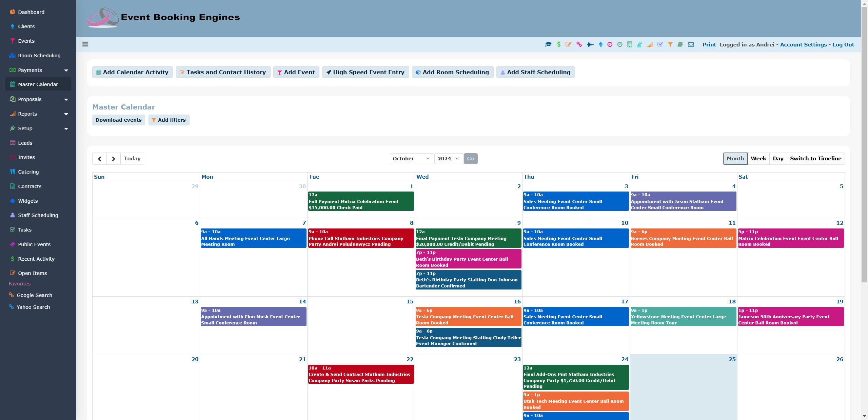Click the bar chart reports icon in top toolbar
This screenshot has width=868, height=420.
[x=650, y=44]
